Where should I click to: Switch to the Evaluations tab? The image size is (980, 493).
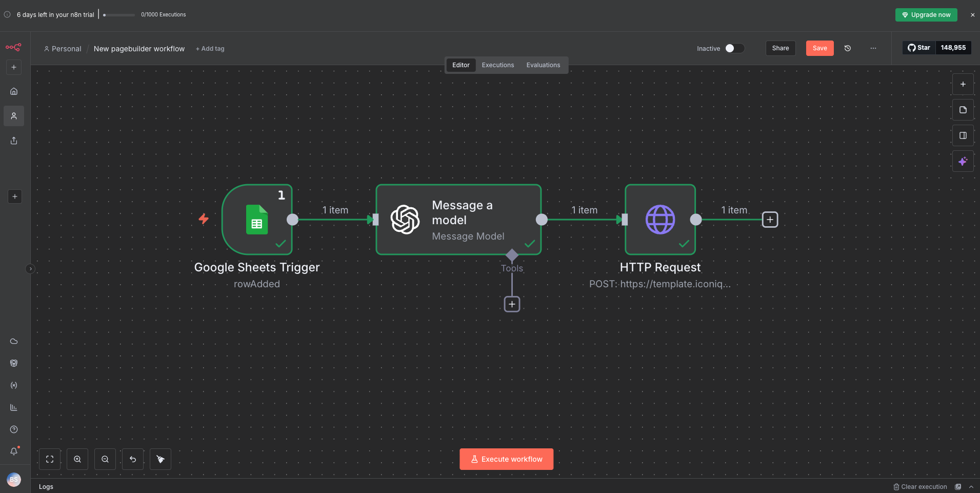click(543, 65)
